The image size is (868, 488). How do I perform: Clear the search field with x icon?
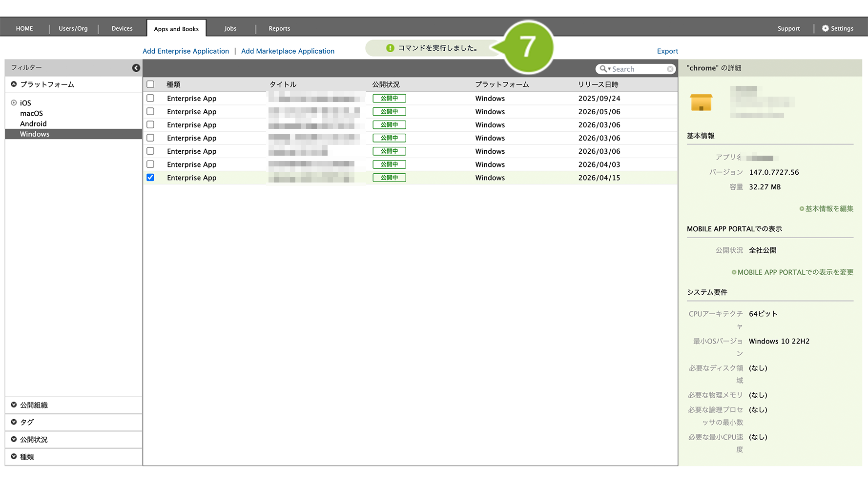(x=670, y=69)
